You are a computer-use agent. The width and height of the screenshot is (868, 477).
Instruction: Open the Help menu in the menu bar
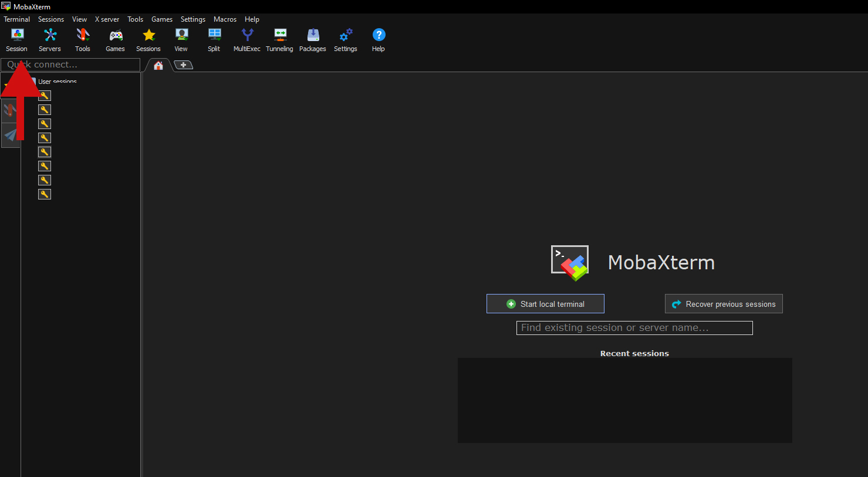click(x=252, y=19)
